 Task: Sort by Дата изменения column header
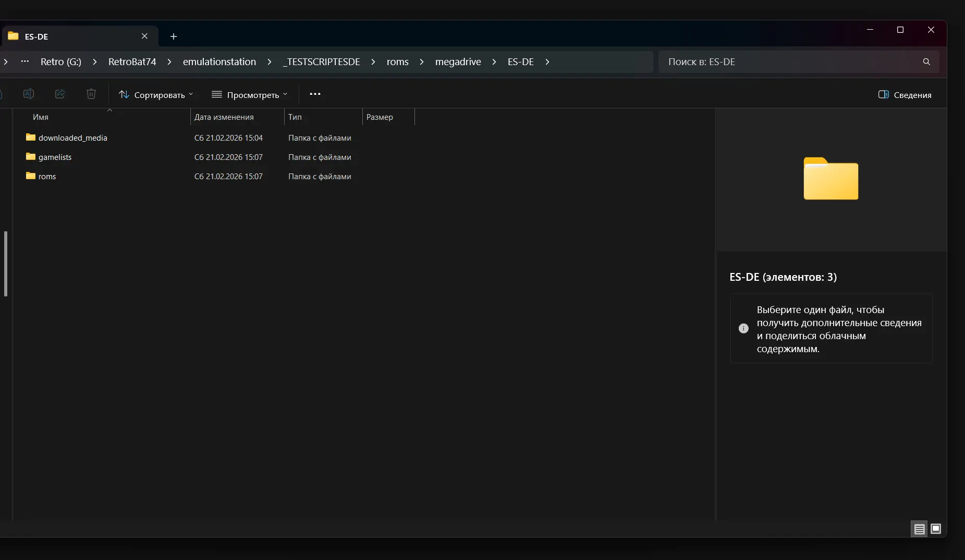tap(224, 117)
